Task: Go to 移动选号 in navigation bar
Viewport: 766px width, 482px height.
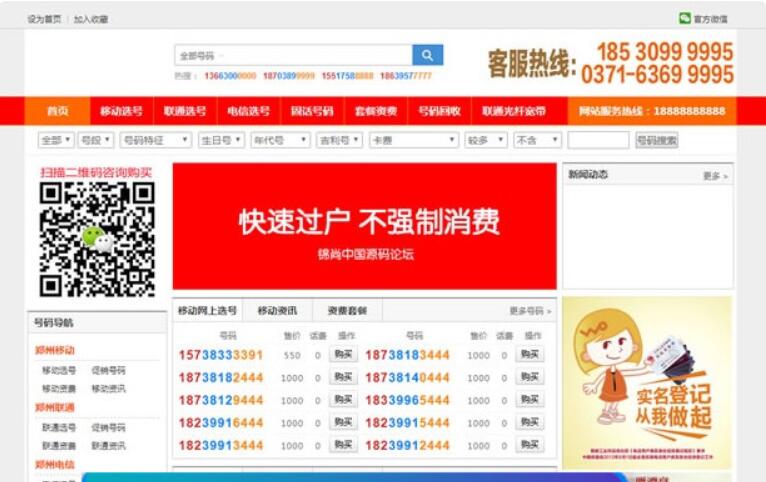Action: tap(121, 111)
